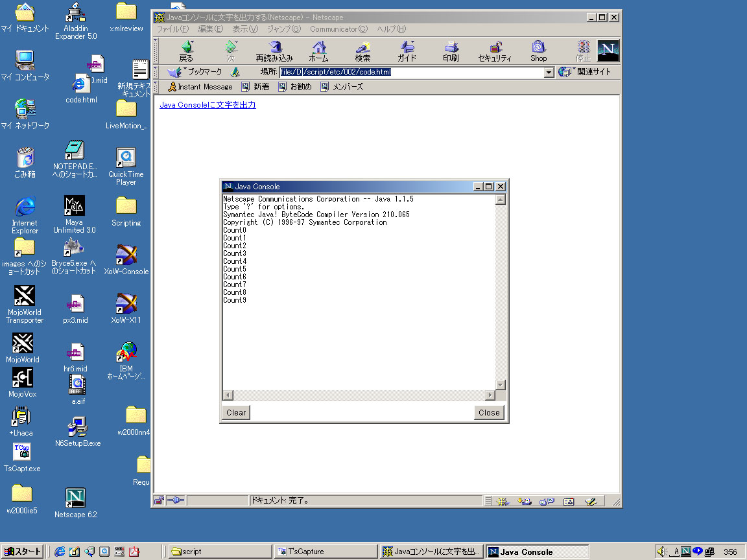This screenshot has height=560, width=747.
Task: Reload the page with 再読み込み button
Action: (274, 51)
